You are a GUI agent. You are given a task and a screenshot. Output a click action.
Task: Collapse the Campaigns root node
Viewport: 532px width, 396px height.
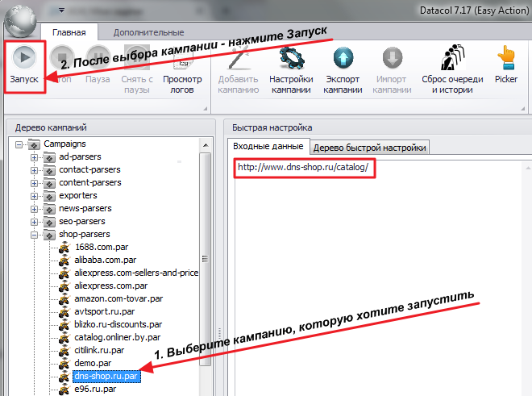(19, 144)
